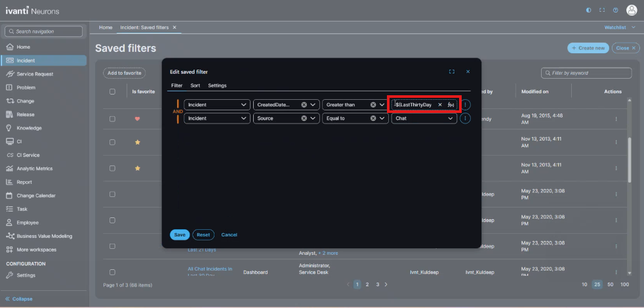Expand the edit filter dialog to fullscreen

452,72
